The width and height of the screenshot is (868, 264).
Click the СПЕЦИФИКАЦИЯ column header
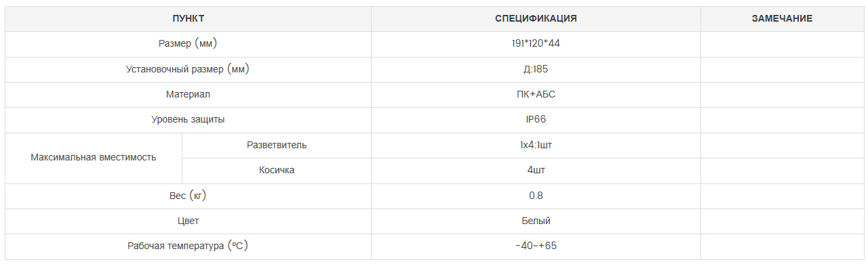tap(536, 19)
